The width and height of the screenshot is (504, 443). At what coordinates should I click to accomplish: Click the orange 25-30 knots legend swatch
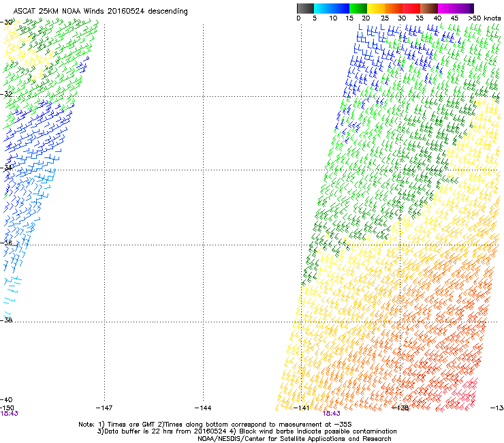[x=394, y=8]
